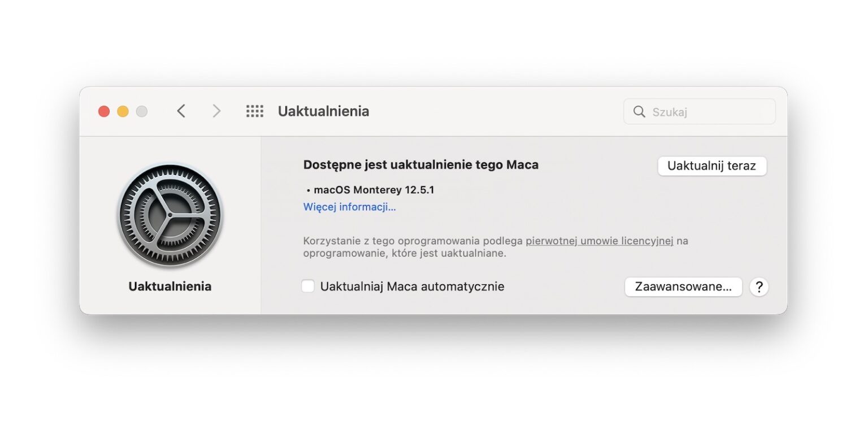Enable Uaktualniaj Maca automatycznie

(308, 286)
